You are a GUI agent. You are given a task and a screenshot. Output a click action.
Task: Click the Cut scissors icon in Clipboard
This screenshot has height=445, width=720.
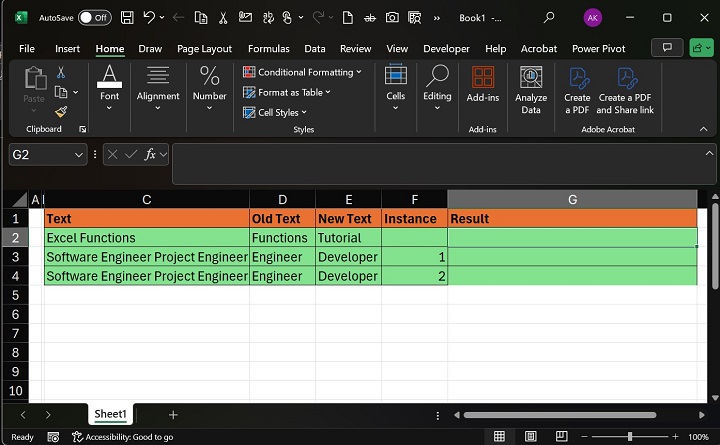point(60,72)
